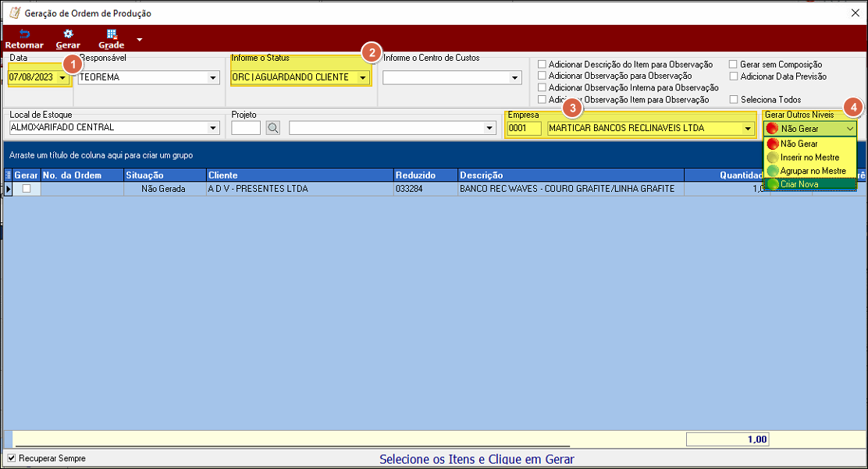The height and width of the screenshot is (469, 868).
Task: Enable Adicionar Data Previsão checkbox
Action: pos(734,76)
